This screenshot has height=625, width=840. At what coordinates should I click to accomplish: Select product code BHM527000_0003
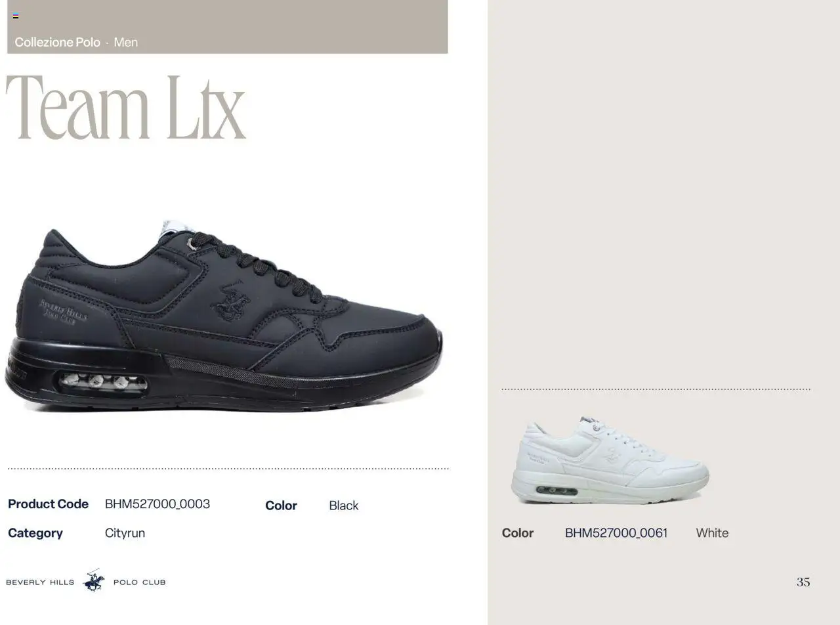tap(157, 504)
